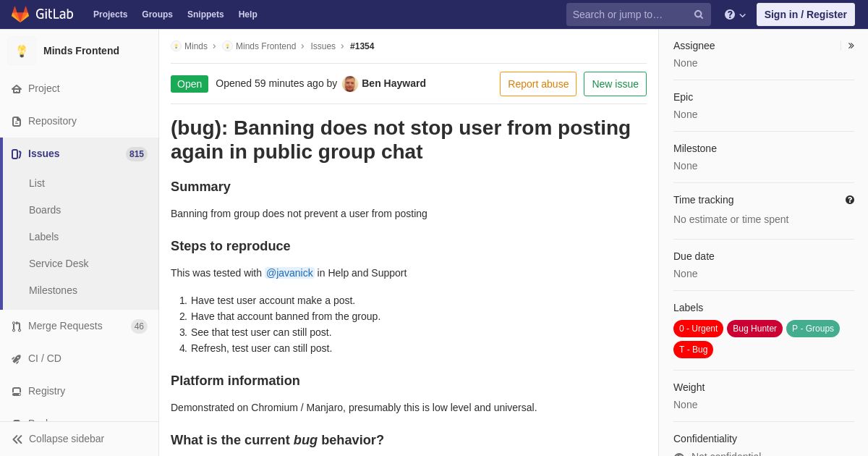Image resolution: width=868 pixels, height=456 pixels.
Task: Click the Report abuse button
Action: click(538, 84)
